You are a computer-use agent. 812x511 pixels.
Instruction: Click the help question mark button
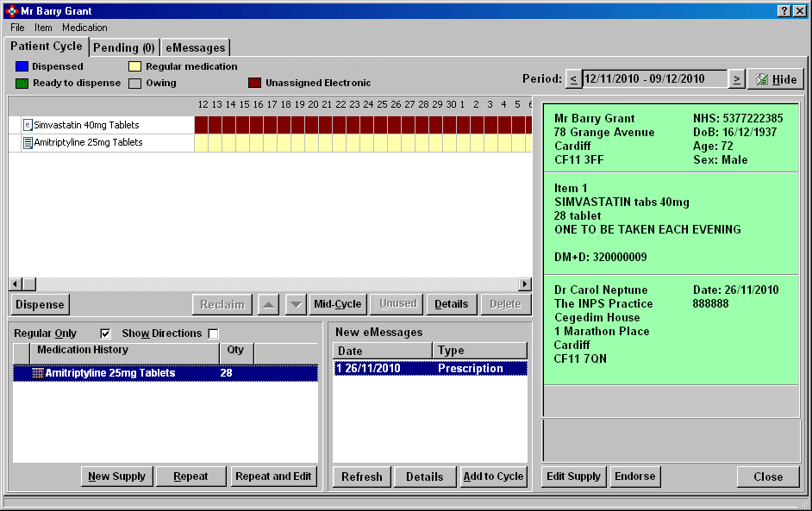784,11
